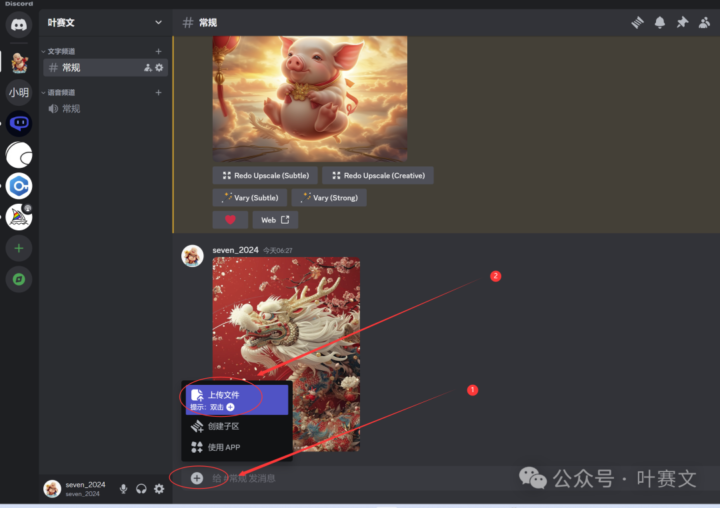Image resolution: width=720 pixels, height=508 pixels.
Task: Open the blue robot face server
Action: (x=19, y=124)
